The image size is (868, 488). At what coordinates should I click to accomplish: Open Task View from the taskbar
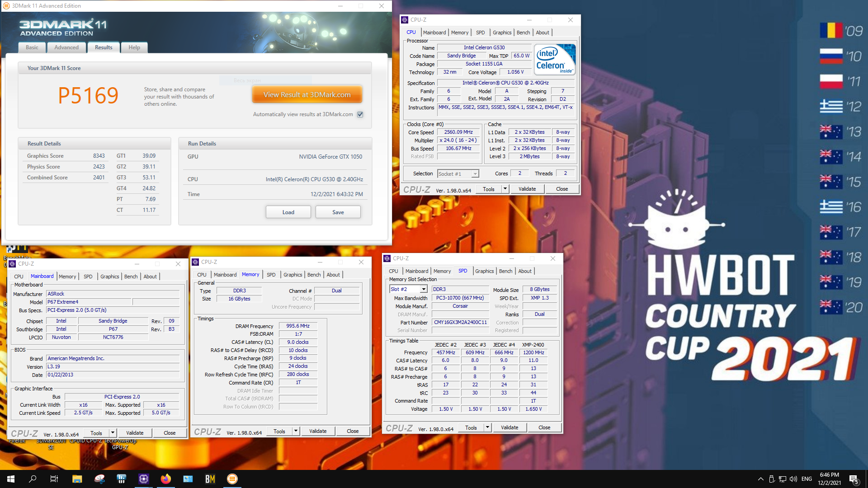[x=54, y=479]
